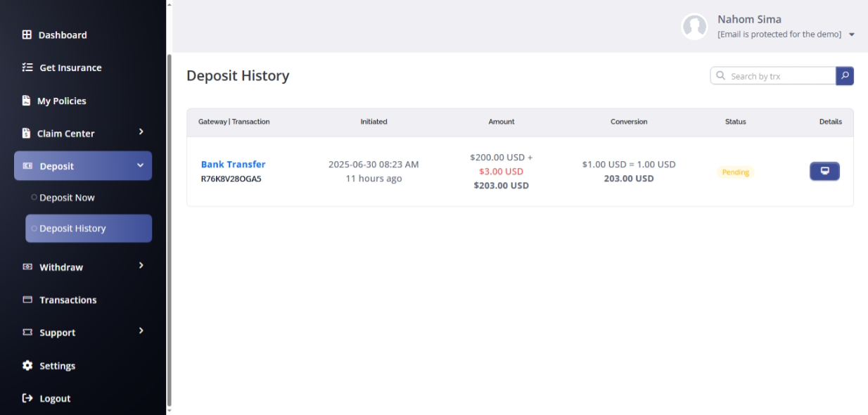The image size is (868, 415).
Task: Click the Get Insurance checklist icon
Action: coord(27,68)
